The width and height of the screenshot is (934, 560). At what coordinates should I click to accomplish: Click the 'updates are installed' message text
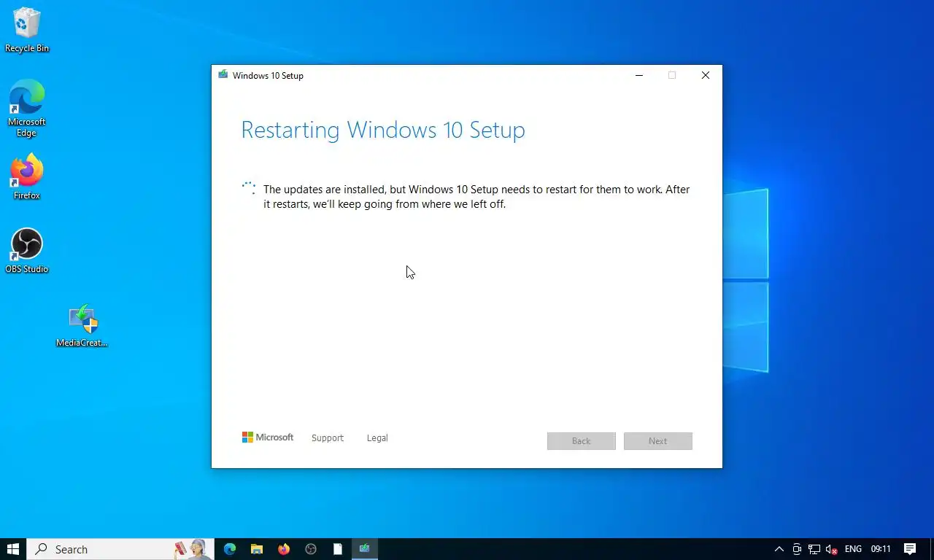pos(476,197)
